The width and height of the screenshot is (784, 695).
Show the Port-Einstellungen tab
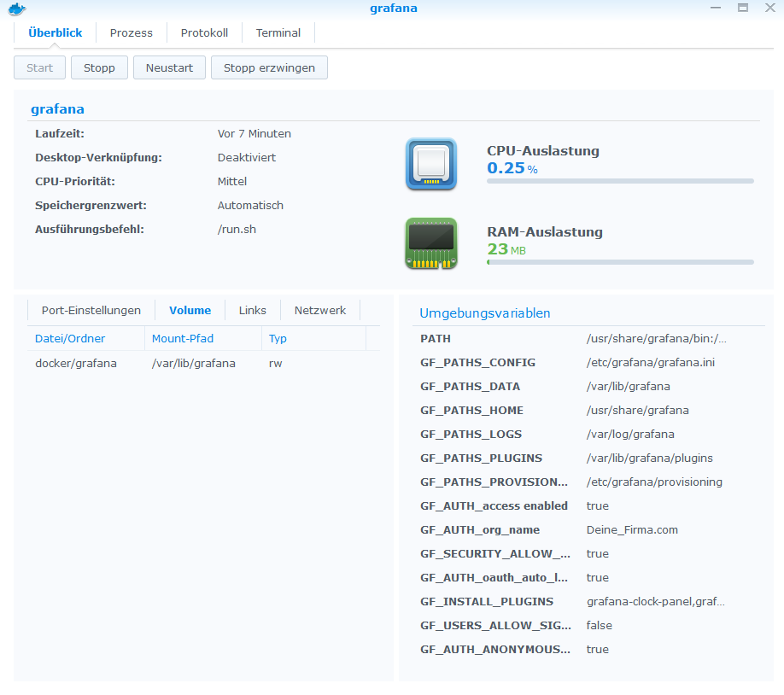pos(91,311)
